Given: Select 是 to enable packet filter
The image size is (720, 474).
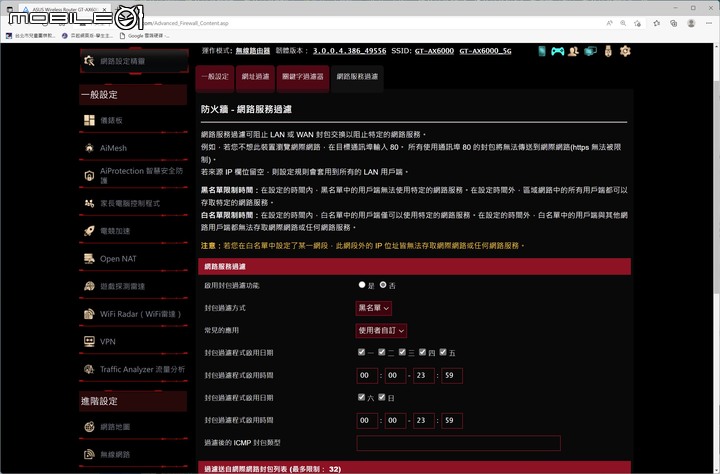Looking at the screenshot, I should tap(362, 285).
